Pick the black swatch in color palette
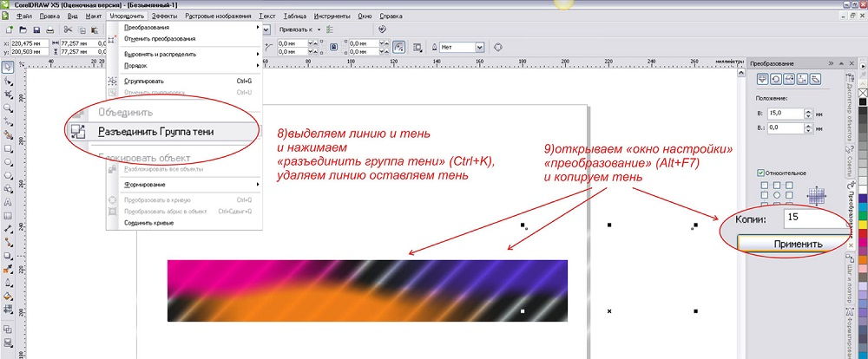868x359 pixels. click(863, 101)
